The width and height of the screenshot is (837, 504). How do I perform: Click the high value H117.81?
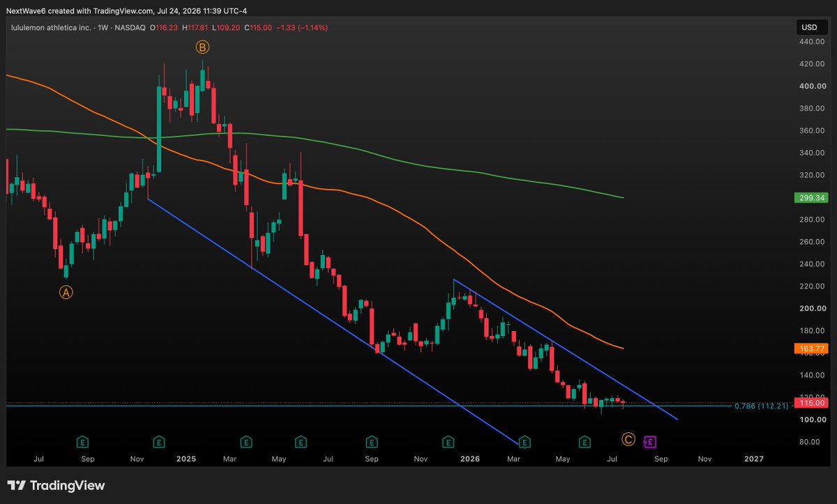coord(197,28)
